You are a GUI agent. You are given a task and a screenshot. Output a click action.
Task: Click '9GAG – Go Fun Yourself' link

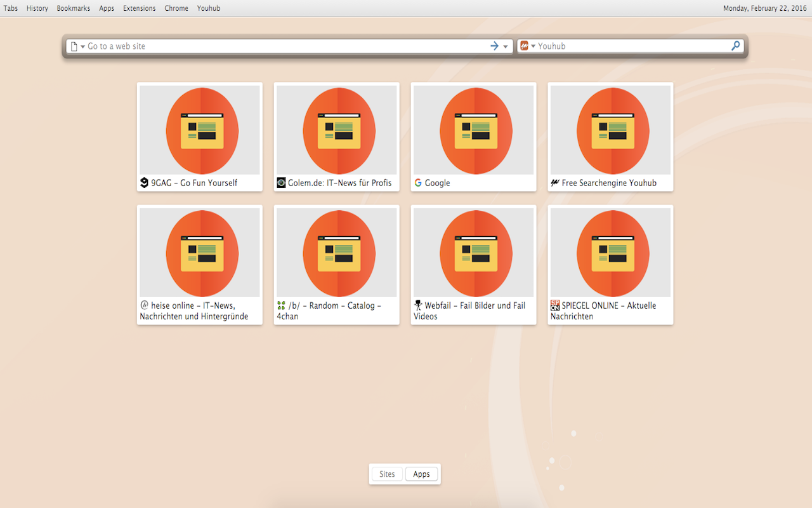[x=194, y=183]
